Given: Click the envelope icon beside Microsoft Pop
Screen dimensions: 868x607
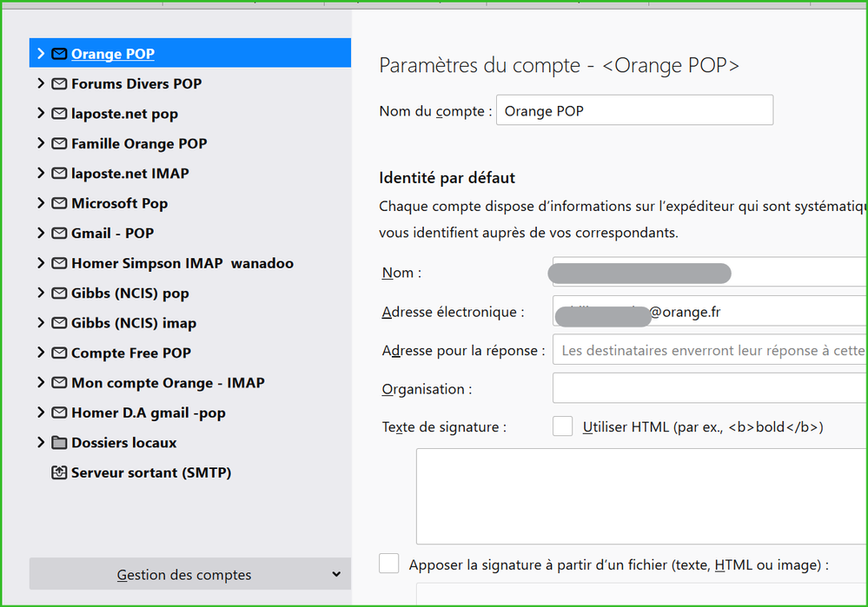Looking at the screenshot, I should 59,203.
